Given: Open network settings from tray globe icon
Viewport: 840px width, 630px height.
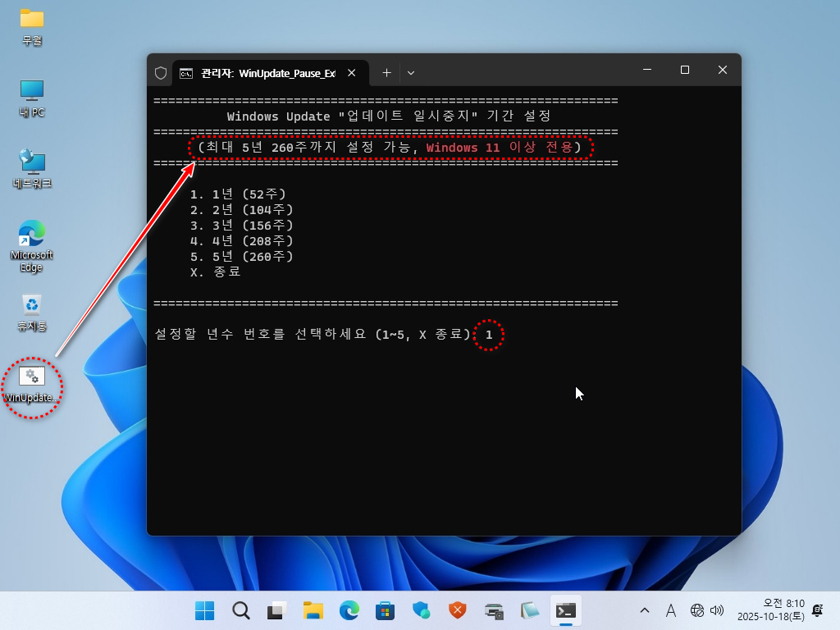Looking at the screenshot, I should tap(697, 610).
